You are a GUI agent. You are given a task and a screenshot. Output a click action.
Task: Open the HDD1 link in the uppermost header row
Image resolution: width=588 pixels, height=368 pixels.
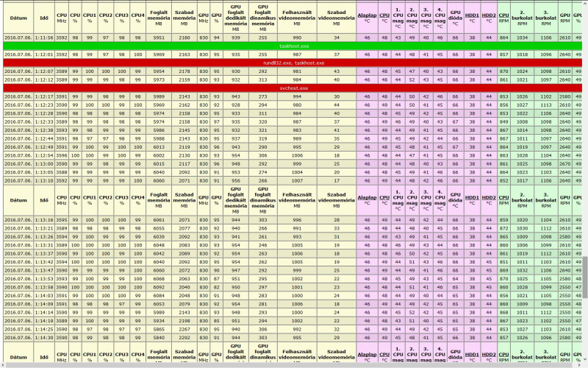(x=472, y=15)
